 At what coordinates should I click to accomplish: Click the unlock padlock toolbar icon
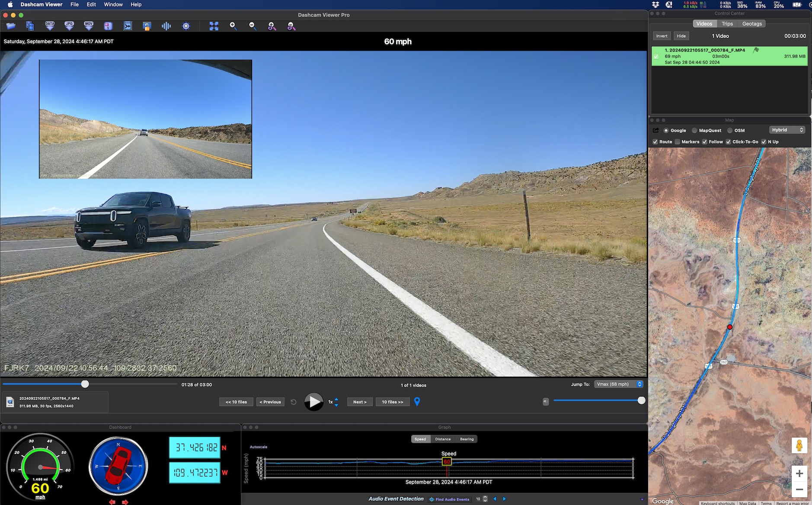[x=147, y=26]
